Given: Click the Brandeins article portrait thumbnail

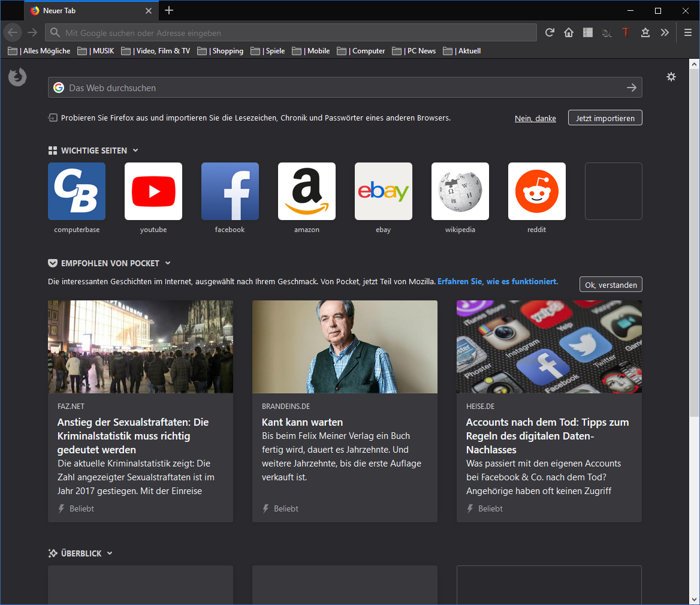Looking at the screenshot, I should click(x=345, y=347).
